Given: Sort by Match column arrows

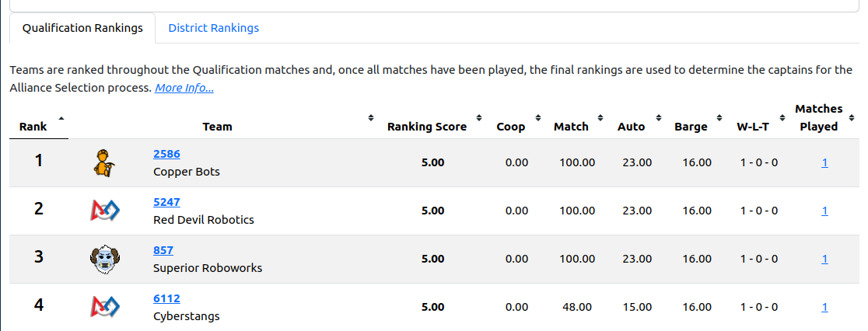Looking at the screenshot, I should coord(602,118).
